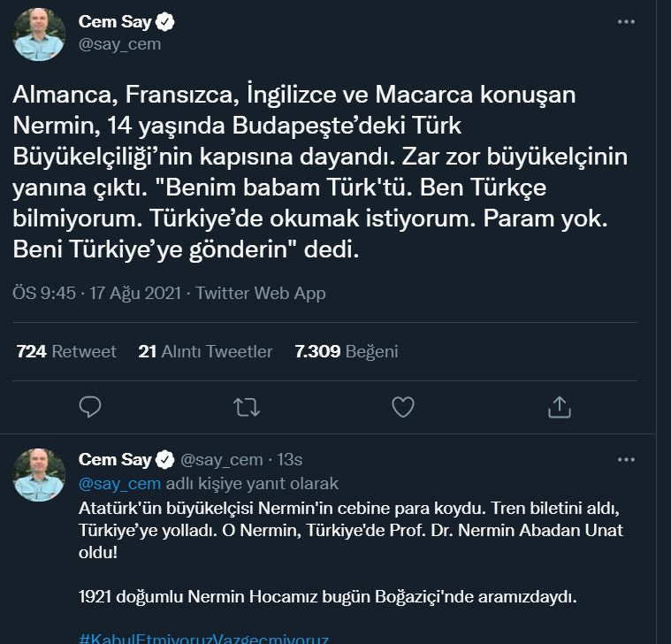The height and width of the screenshot is (644, 671).
Task: Click the Twitter Web App source link
Action: coord(261,293)
